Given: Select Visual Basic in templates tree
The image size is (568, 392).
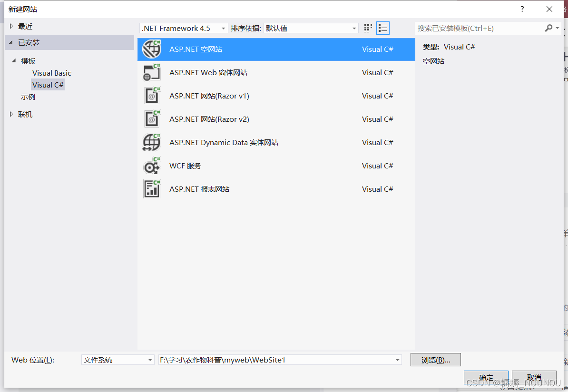Looking at the screenshot, I should [52, 73].
